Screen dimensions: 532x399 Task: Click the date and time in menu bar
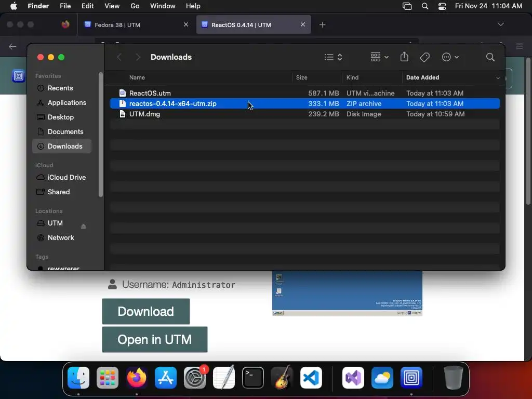tap(488, 6)
